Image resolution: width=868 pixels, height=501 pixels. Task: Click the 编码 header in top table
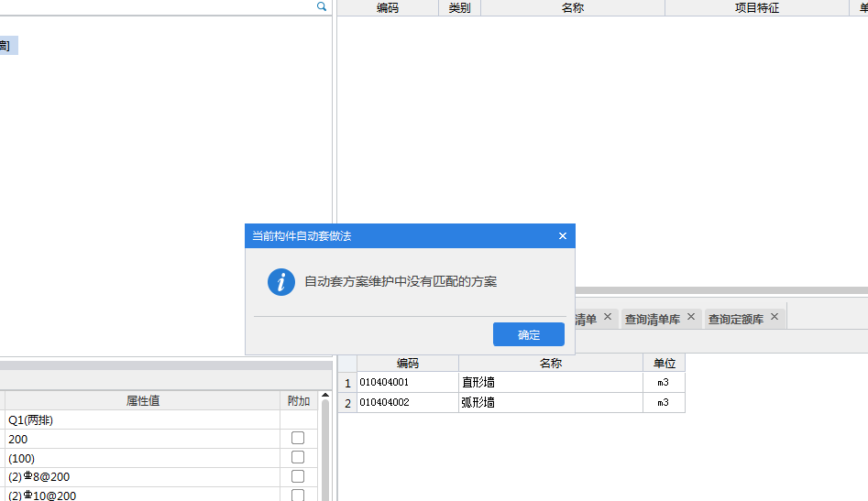pyautogui.click(x=388, y=7)
